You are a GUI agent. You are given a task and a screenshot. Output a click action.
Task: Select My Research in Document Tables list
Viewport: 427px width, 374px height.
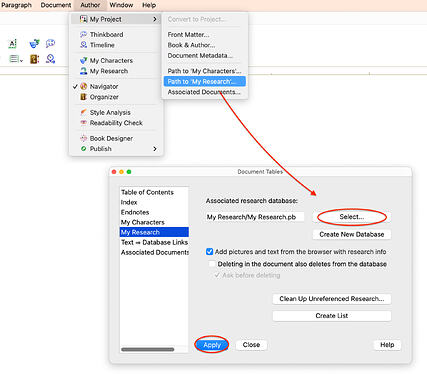[x=154, y=232]
